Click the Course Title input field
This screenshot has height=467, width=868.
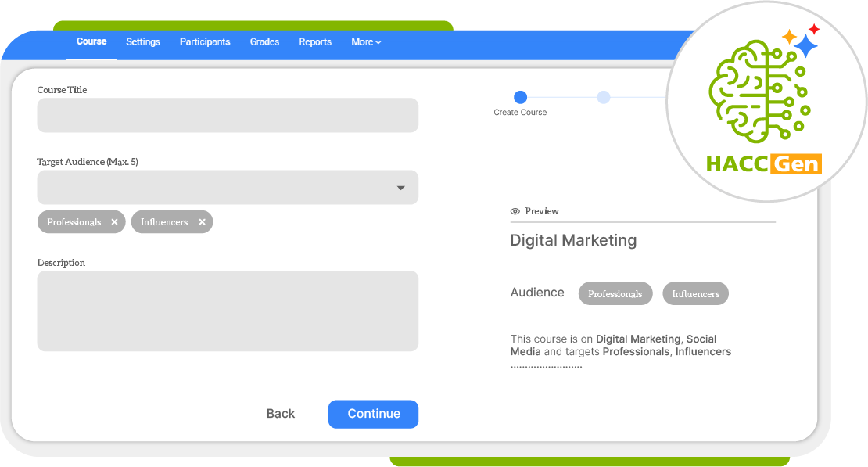tap(228, 115)
